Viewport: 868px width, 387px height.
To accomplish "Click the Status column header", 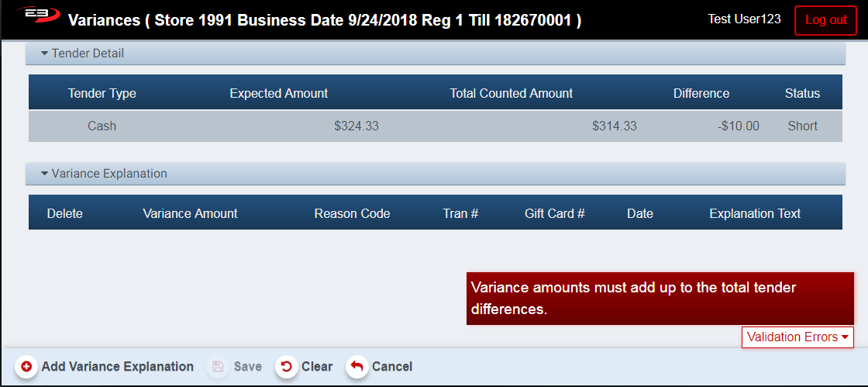I will [802, 93].
